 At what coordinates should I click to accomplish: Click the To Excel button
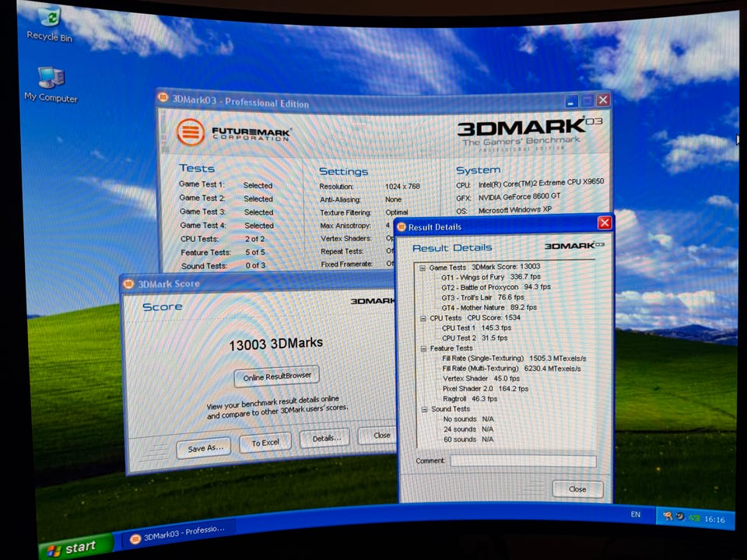coord(265,443)
